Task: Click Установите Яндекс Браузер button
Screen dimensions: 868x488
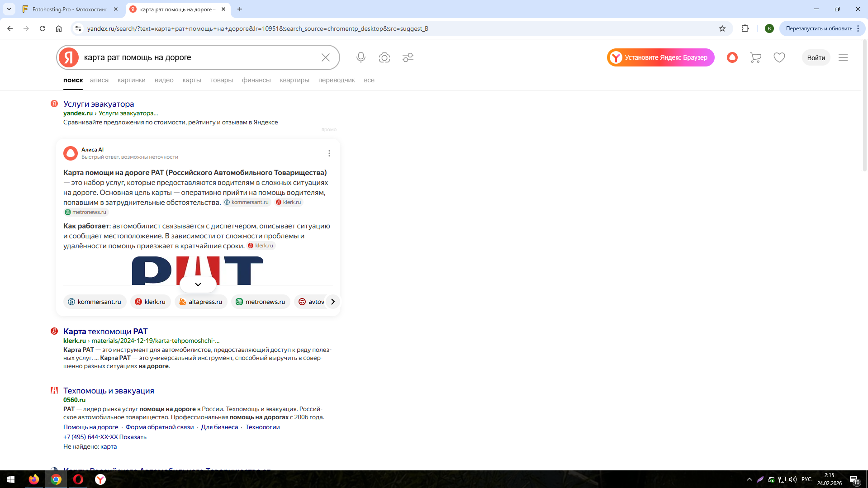Action: (661, 57)
